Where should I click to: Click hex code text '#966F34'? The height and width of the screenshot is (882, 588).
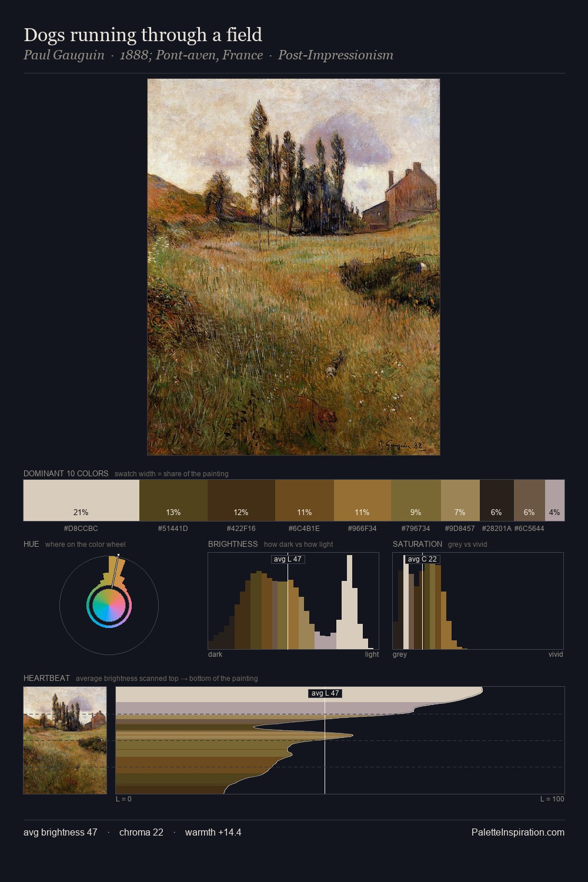pyautogui.click(x=362, y=529)
